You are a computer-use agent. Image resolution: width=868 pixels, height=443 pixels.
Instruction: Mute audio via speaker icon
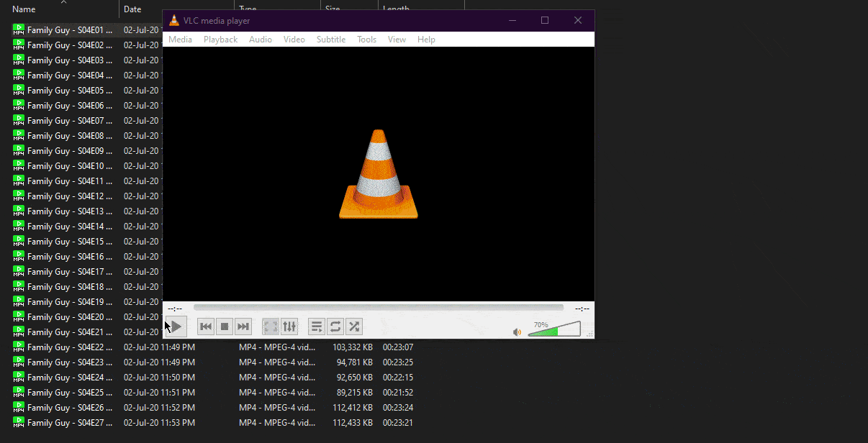(x=517, y=332)
